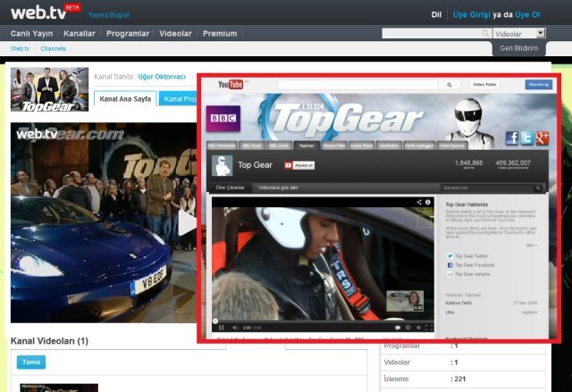Select the EastEnders channel tab
Viewport: 572px width, 392px height.
coord(389,146)
